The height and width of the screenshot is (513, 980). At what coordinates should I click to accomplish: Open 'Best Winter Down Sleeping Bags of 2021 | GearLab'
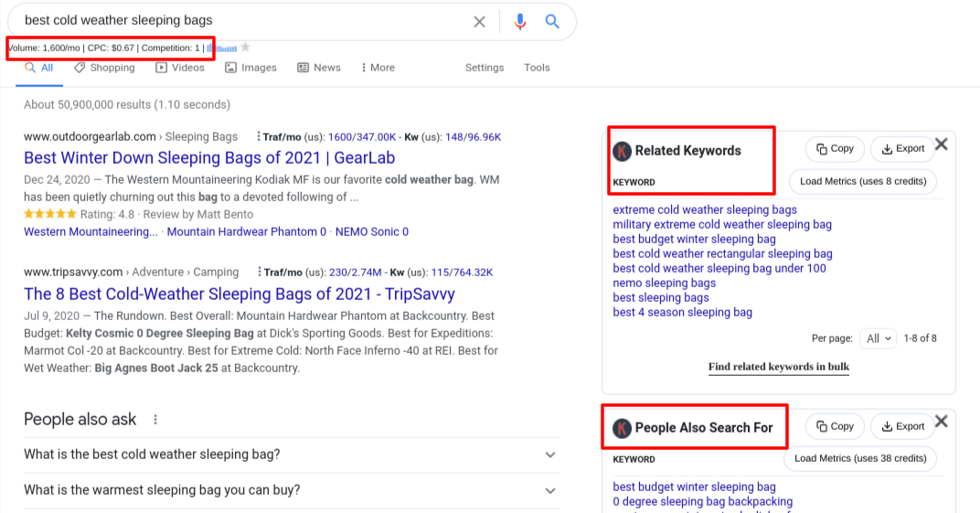point(209,158)
